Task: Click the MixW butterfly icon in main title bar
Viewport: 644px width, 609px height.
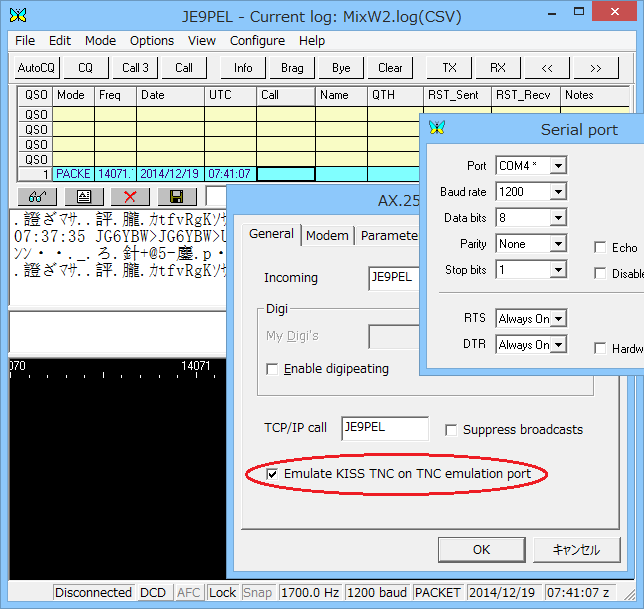Action: pos(18,16)
